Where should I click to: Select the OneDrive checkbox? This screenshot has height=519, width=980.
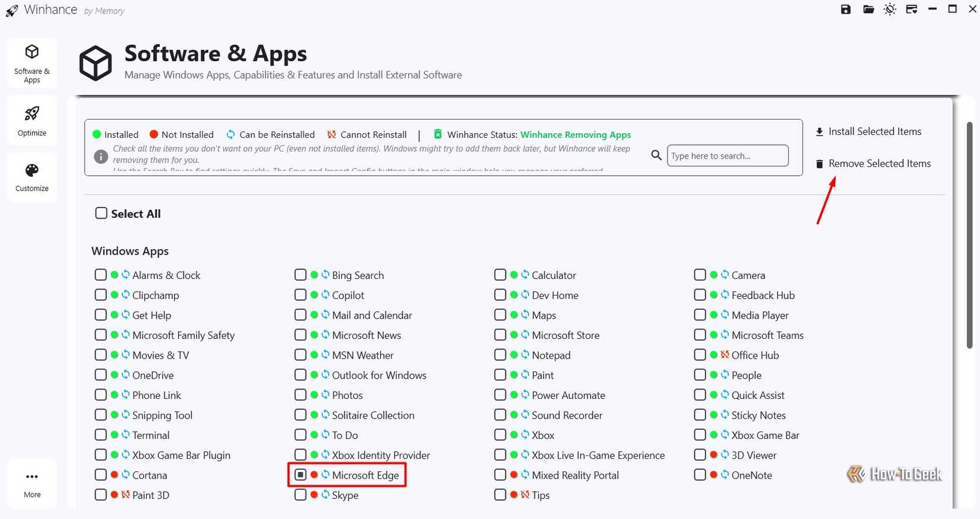coord(101,375)
